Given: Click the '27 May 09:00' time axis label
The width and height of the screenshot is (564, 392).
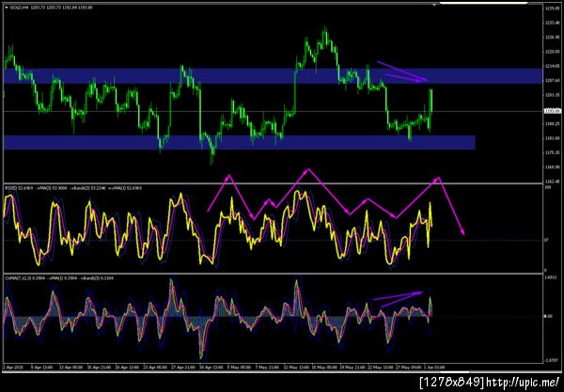Looking at the screenshot, I should (x=409, y=368).
